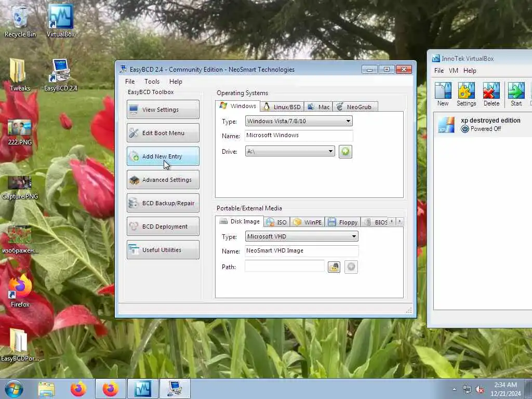Open Advanced Settings in EasyBCD
This screenshot has height=399, width=532.
pos(163,179)
